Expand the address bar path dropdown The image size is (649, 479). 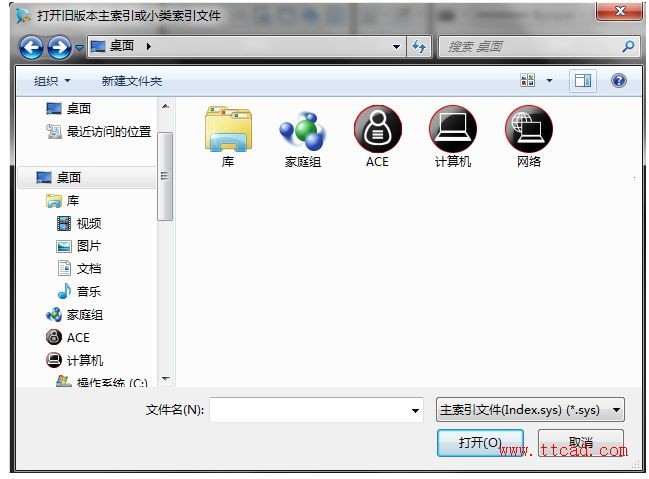point(396,47)
